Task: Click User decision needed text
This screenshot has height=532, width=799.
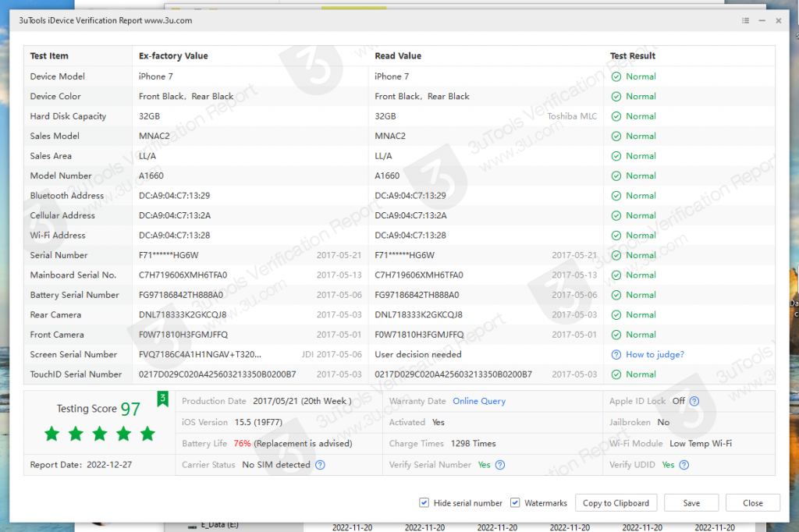Action: [x=418, y=355]
